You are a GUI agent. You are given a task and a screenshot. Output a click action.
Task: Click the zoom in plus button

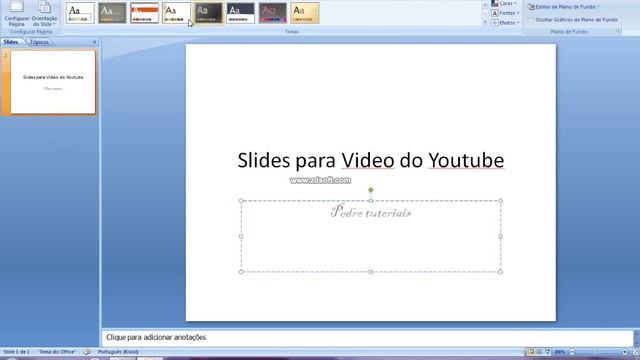coord(624,352)
